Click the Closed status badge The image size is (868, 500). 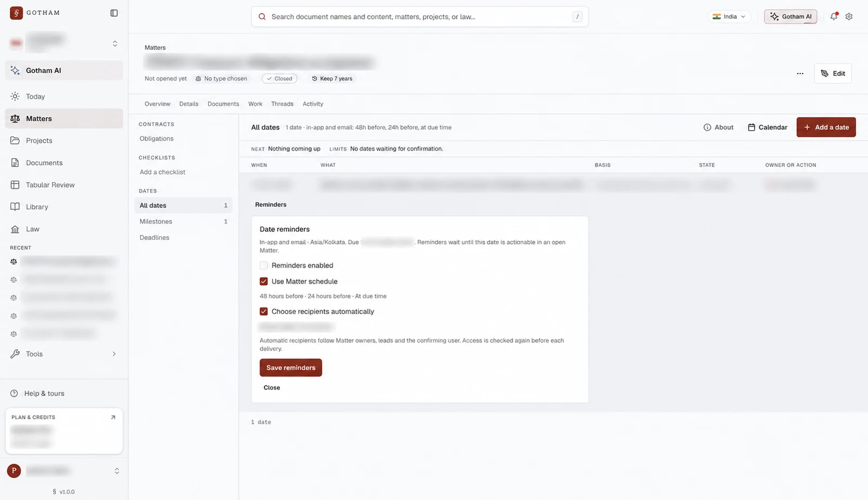click(279, 79)
